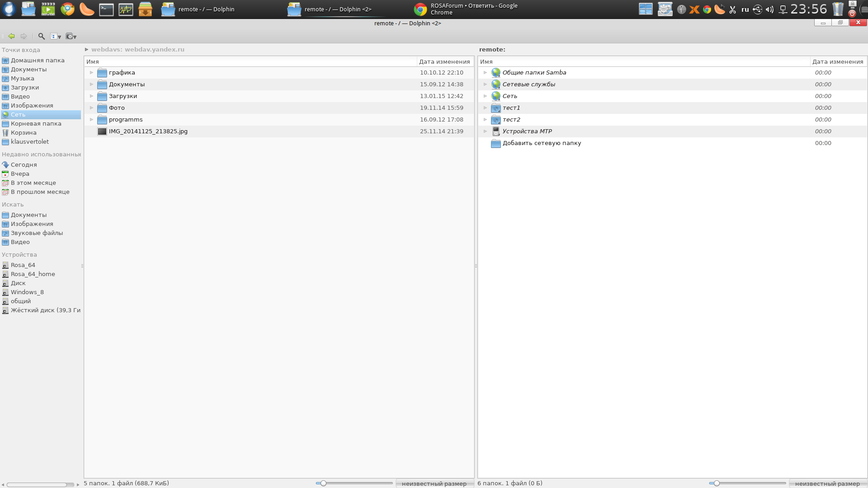
Task: Click the webdavs breadcrumb path arrow
Action: 86,50
